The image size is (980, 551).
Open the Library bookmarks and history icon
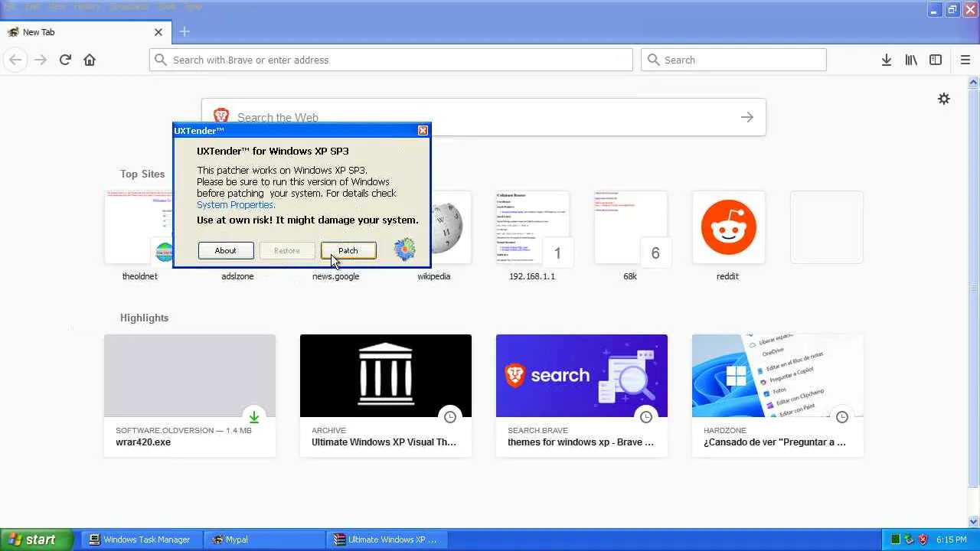click(x=911, y=60)
